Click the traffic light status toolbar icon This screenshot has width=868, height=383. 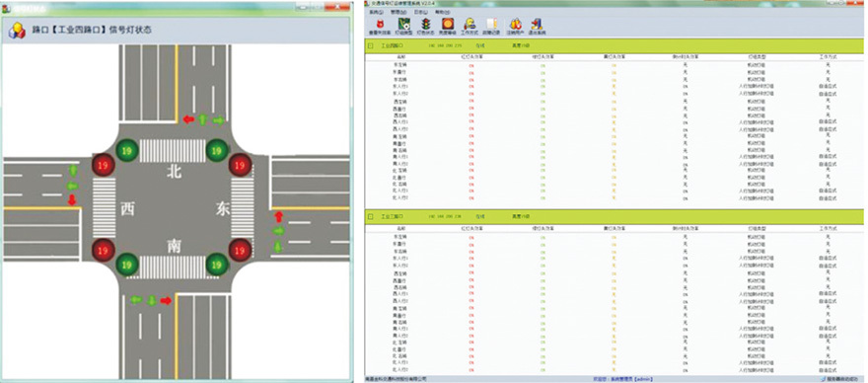coord(426,24)
